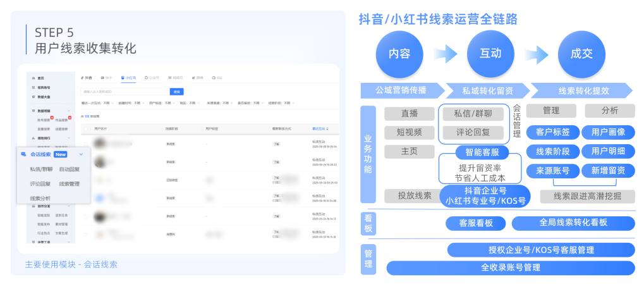Open the 来源渠道 filter dropdown
The width and height of the screenshot is (644, 284).
coord(219,103)
